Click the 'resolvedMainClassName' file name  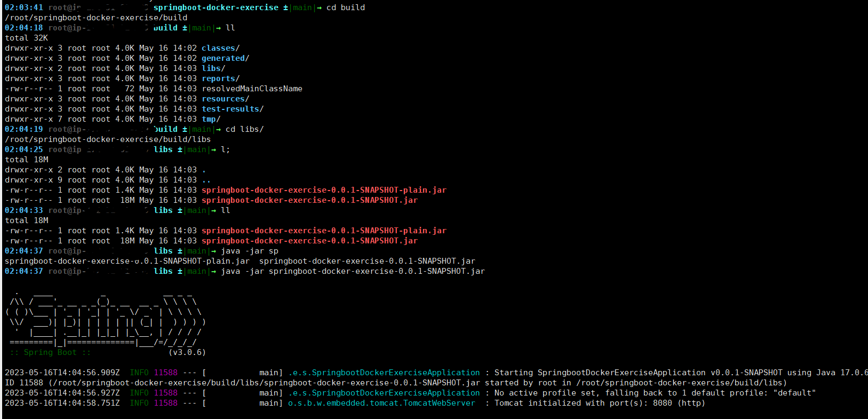coord(252,89)
